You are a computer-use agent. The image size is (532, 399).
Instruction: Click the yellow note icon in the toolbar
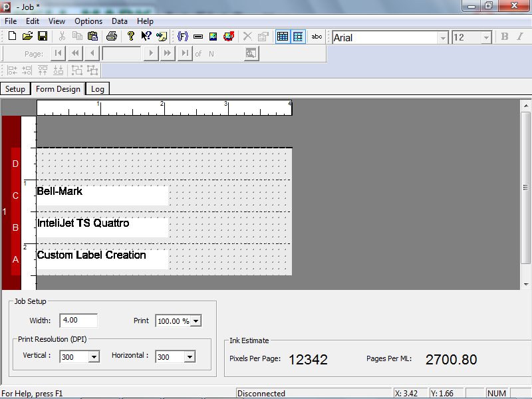(x=162, y=36)
